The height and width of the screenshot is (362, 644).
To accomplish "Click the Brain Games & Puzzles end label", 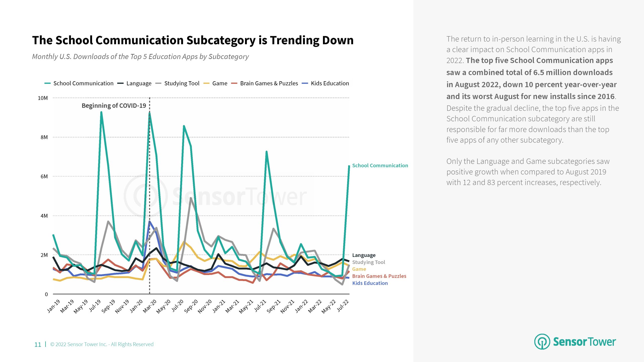I will 379,276.
